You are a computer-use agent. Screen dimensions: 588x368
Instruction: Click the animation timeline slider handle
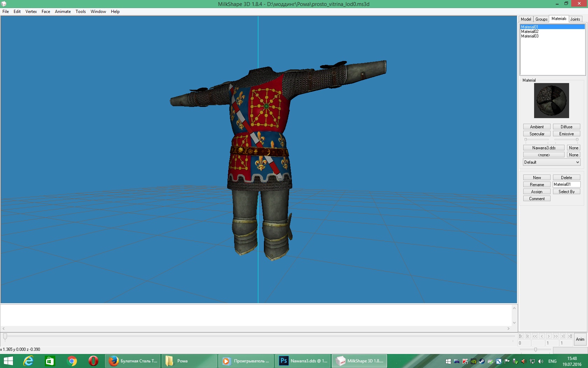(5, 336)
